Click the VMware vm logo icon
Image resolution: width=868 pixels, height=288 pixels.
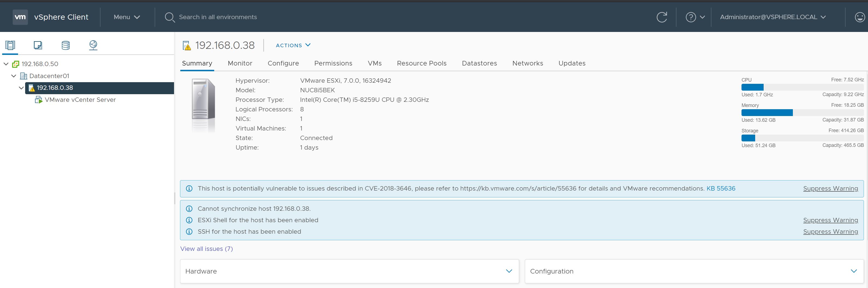20,17
